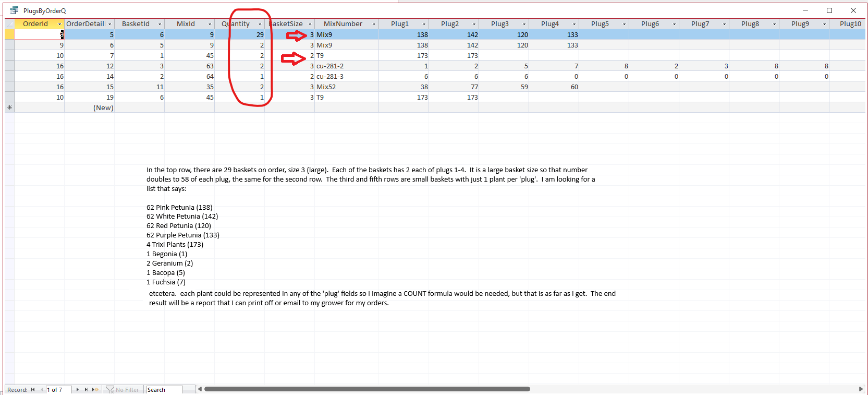This screenshot has height=395, width=868.
Task: Jump to last record arrow
Action: click(87, 390)
